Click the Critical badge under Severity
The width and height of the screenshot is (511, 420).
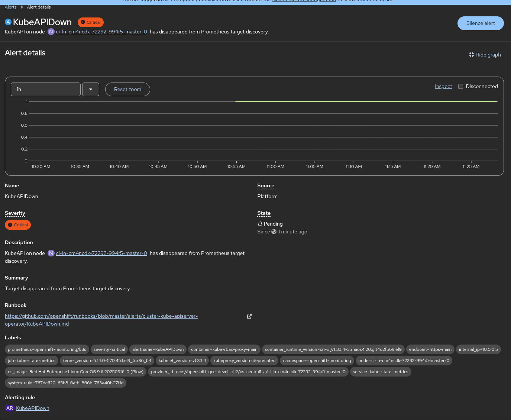click(x=18, y=225)
